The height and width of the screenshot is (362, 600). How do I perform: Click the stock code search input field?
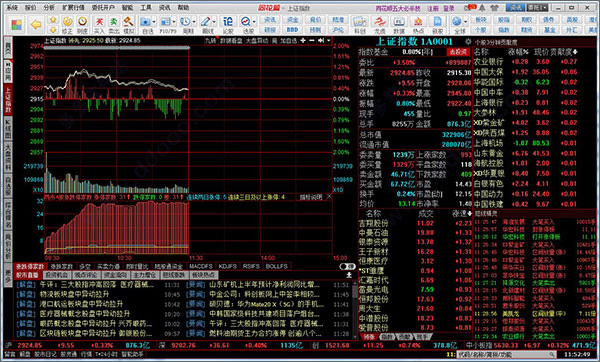click(x=507, y=355)
